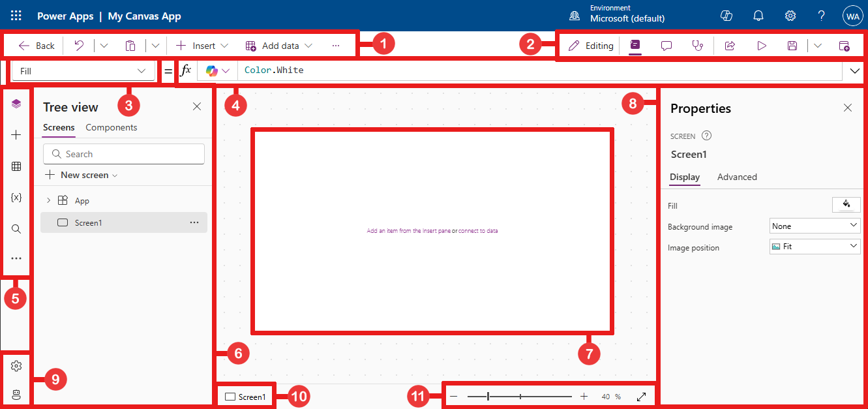Open the app launcher waffle menu
The height and width of the screenshot is (409, 868).
pyautogui.click(x=16, y=16)
